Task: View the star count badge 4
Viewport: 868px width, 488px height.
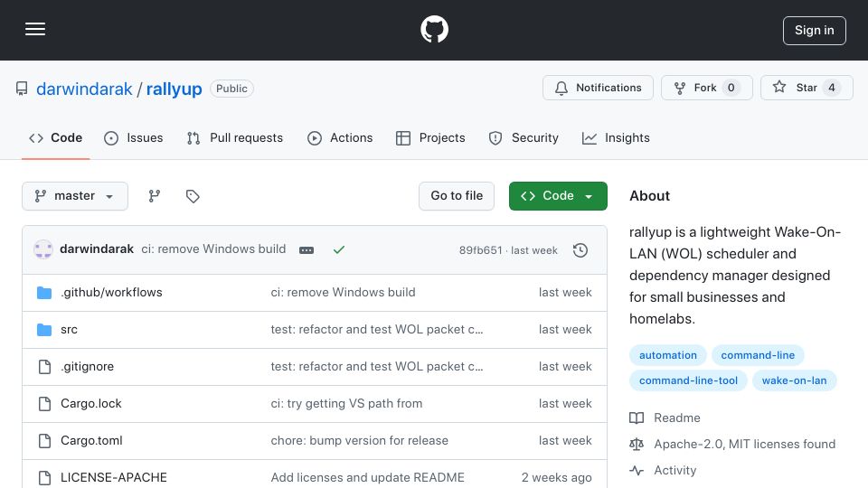Action: tap(832, 88)
